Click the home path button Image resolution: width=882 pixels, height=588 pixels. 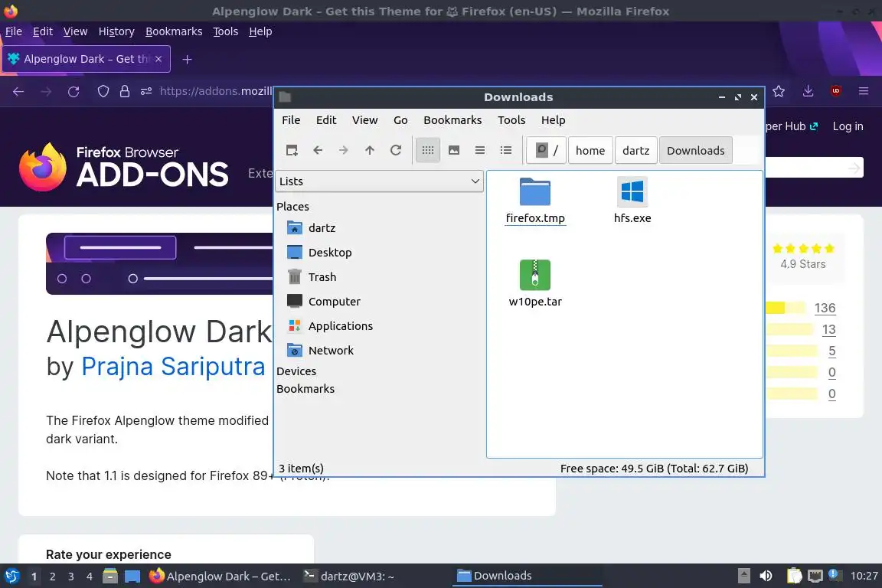[x=590, y=150]
